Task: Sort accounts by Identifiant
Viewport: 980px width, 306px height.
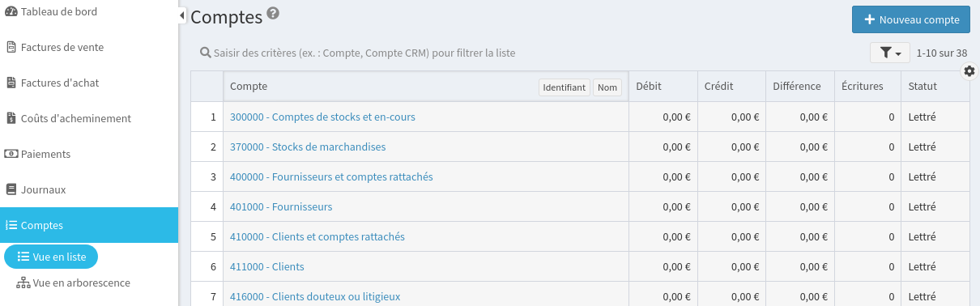Action: [565, 87]
